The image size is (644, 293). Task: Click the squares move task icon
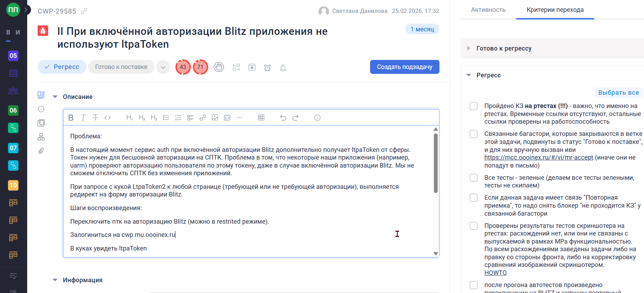[236, 67]
